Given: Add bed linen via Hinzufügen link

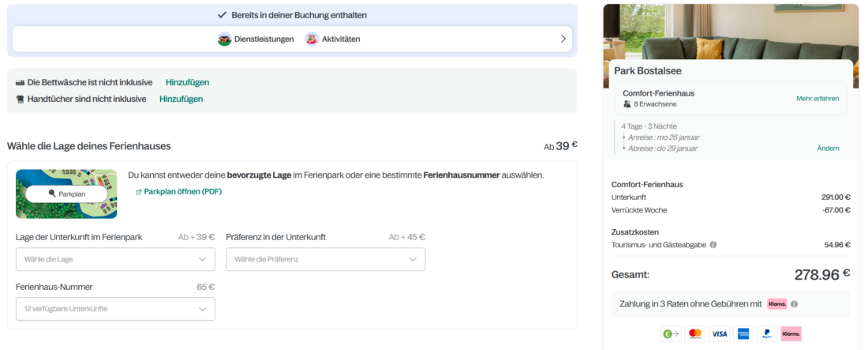Looking at the screenshot, I should pos(187,83).
